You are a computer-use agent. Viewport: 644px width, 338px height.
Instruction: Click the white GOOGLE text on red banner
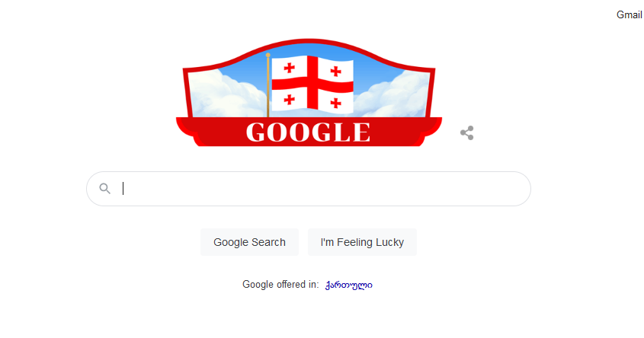point(309,132)
